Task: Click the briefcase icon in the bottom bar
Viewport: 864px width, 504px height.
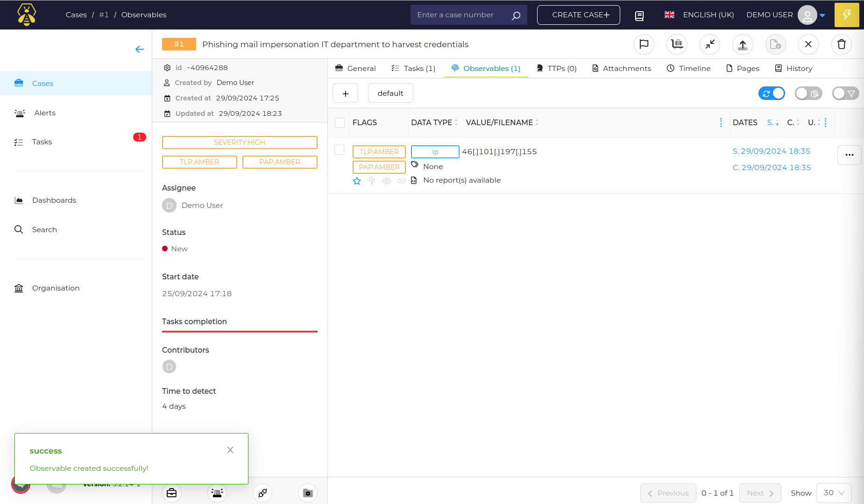Action: tap(172, 493)
